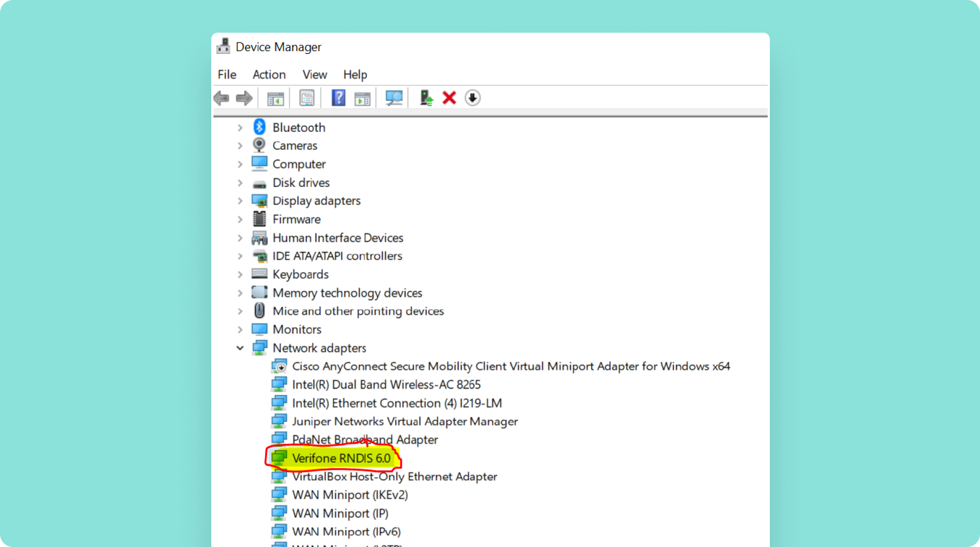The width and height of the screenshot is (980, 547).
Task: Select Juniper Networks Virtual Adapter Manager
Action: point(405,421)
